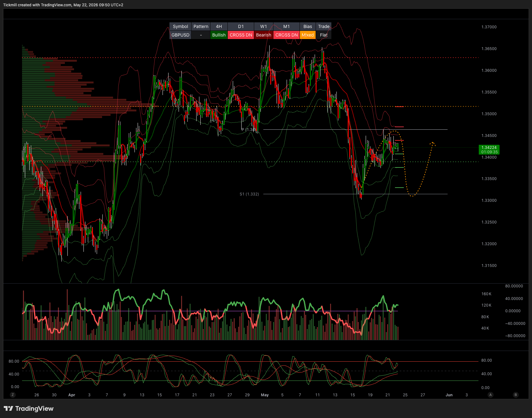
Task: Click the 80K volume scale label
Action: (x=485, y=317)
